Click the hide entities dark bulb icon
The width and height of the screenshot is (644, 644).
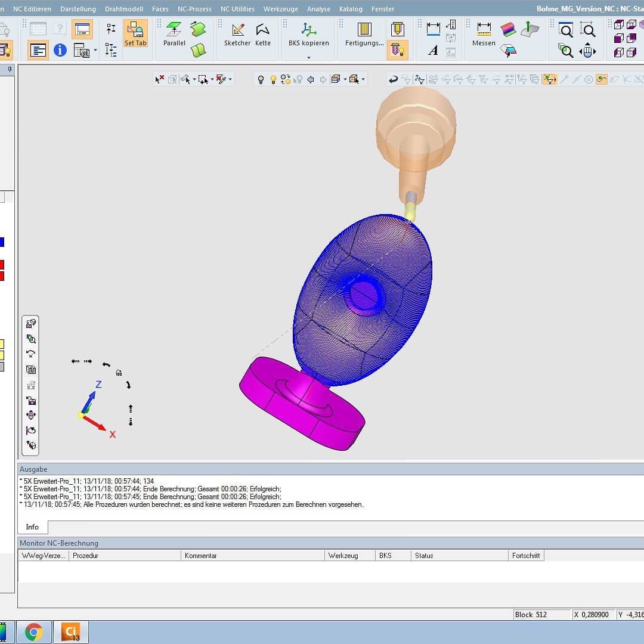pos(261,79)
